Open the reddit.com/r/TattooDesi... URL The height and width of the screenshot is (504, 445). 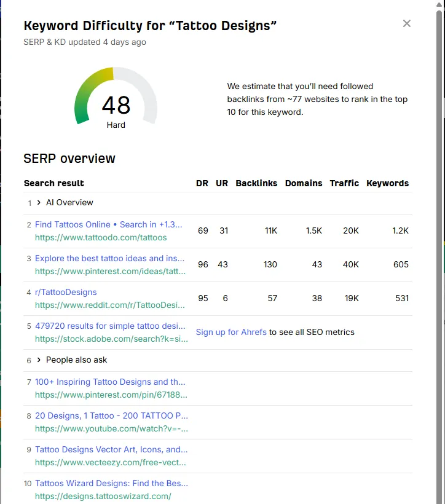coord(110,305)
